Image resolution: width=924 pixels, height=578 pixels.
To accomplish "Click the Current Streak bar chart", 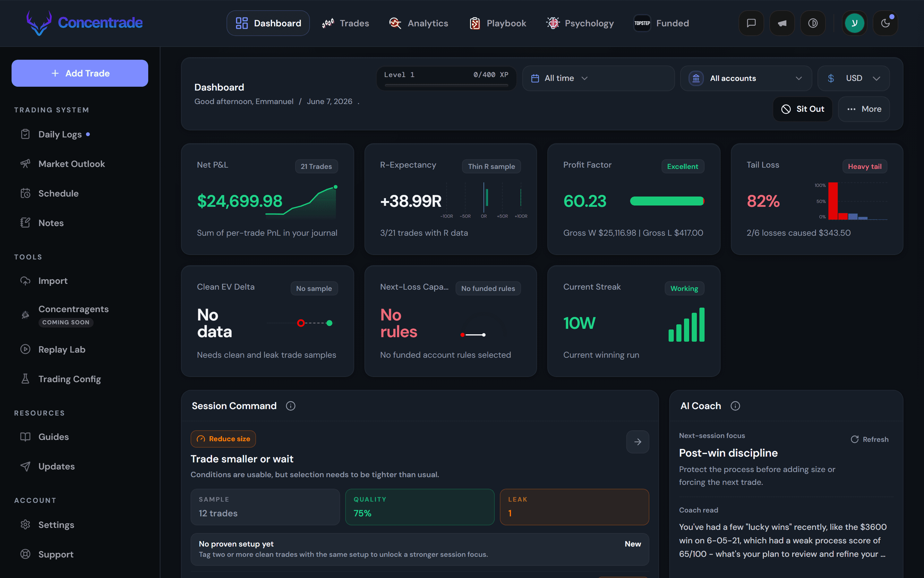I will tap(686, 325).
